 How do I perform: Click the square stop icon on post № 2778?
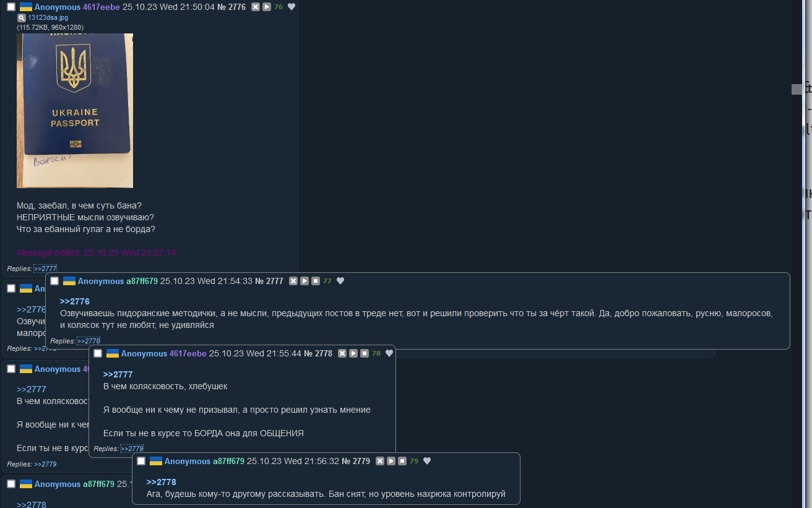pyautogui.click(x=365, y=353)
